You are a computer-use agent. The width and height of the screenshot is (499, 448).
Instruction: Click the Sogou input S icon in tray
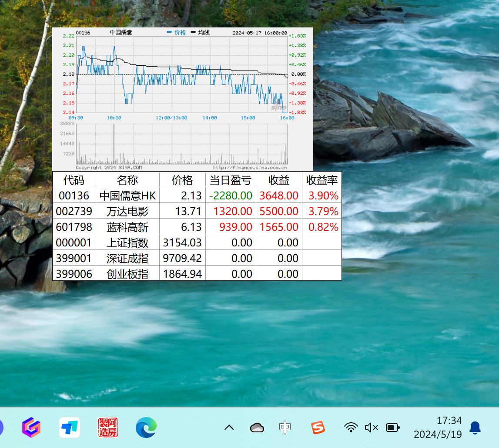point(317,428)
